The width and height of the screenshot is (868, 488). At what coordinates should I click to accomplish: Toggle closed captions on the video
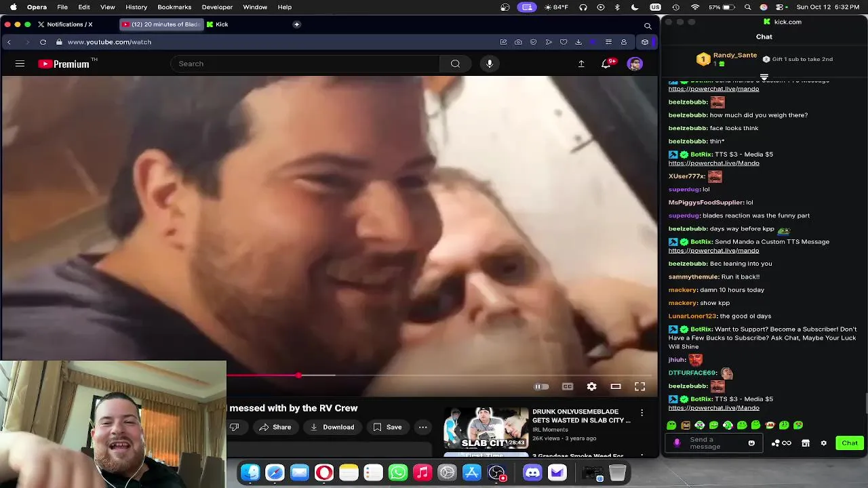coord(568,386)
